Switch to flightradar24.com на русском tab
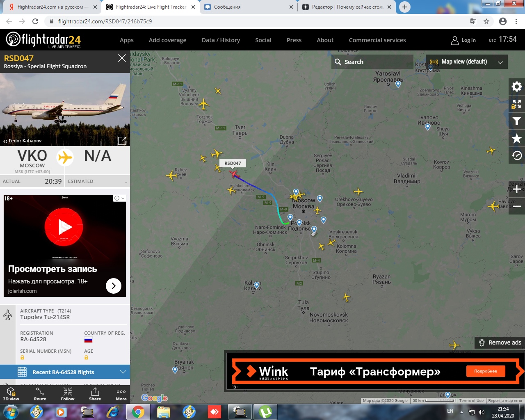 (53, 7)
